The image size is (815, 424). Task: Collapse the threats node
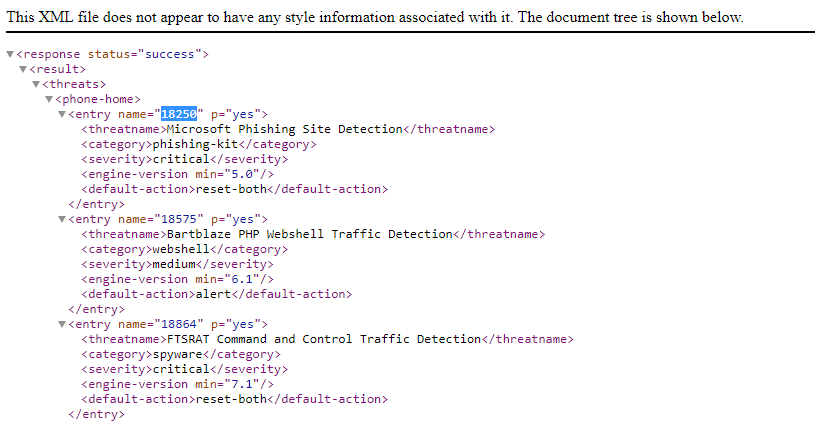(36, 84)
